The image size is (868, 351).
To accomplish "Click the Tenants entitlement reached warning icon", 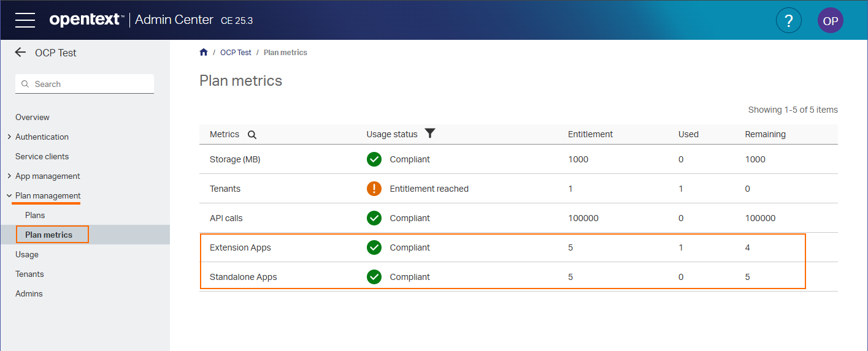I will (374, 189).
